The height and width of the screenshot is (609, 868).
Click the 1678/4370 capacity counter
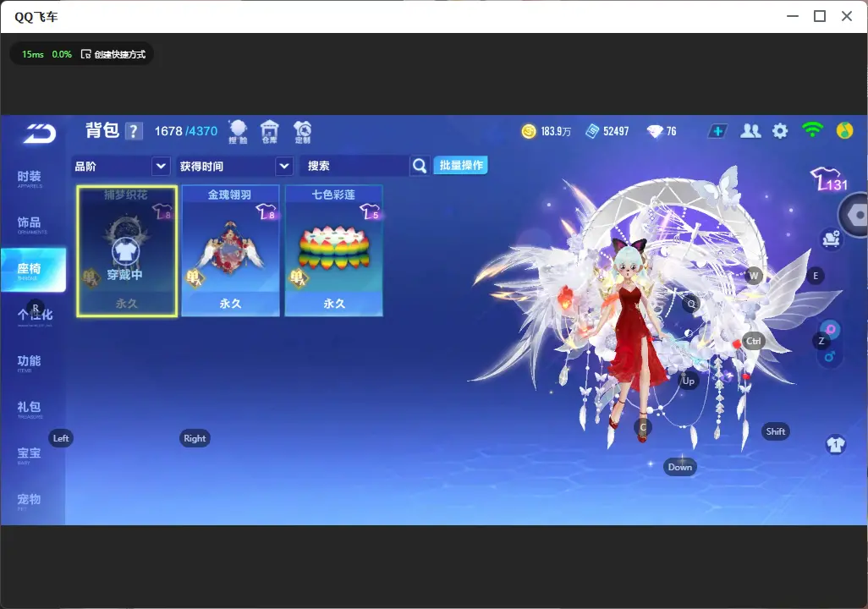[186, 131]
